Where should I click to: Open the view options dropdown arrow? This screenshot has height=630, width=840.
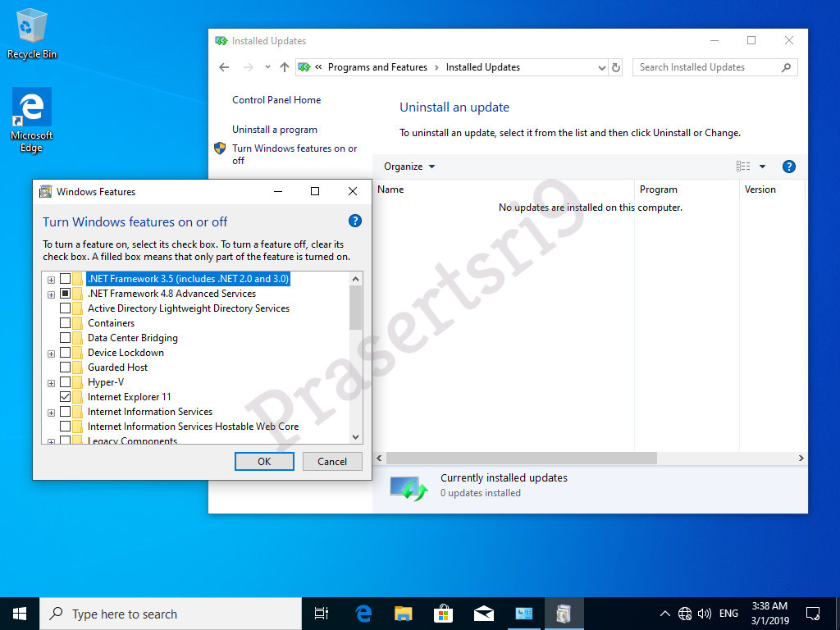pyautogui.click(x=762, y=167)
